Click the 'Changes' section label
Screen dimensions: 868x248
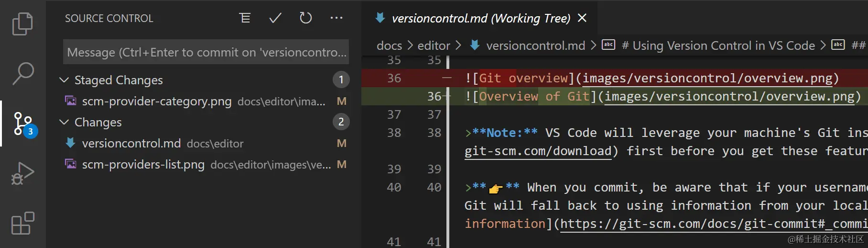point(98,122)
